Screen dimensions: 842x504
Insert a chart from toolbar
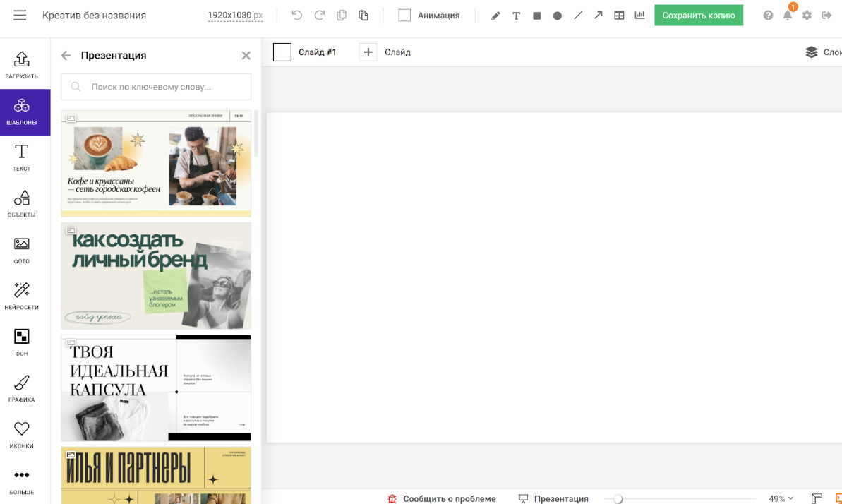pos(639,16)
